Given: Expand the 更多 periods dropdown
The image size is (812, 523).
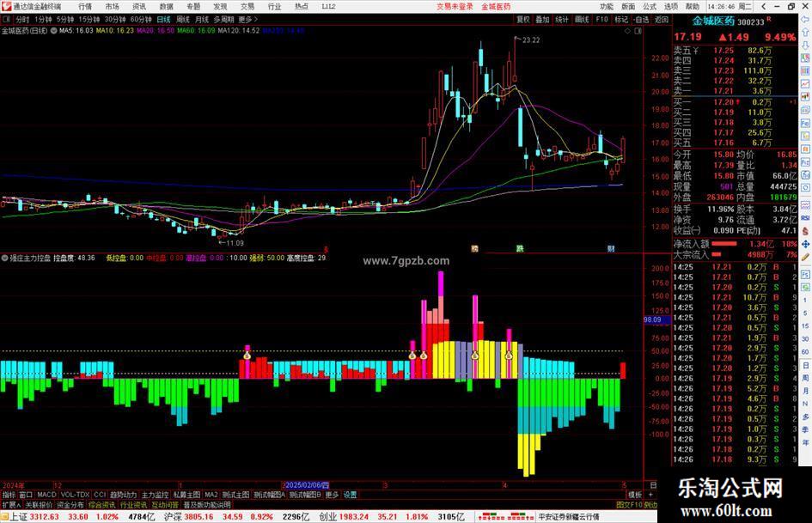Looking at the screenshot, I should tap(247, 20).
